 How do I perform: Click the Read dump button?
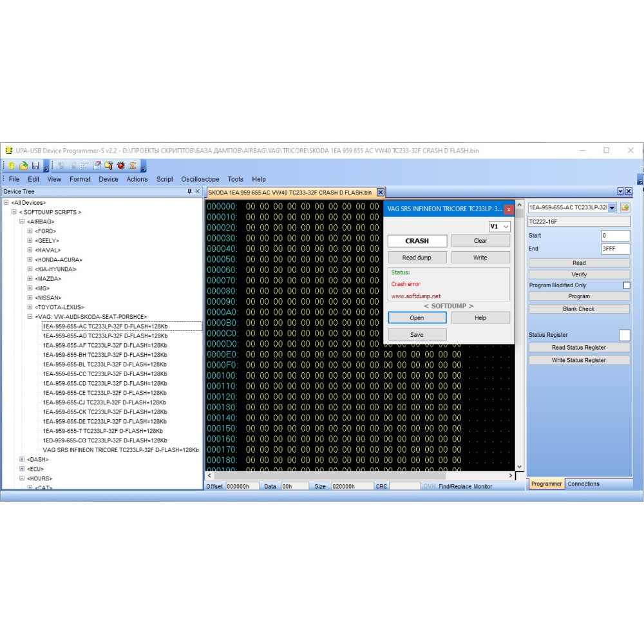coord(417,258)
